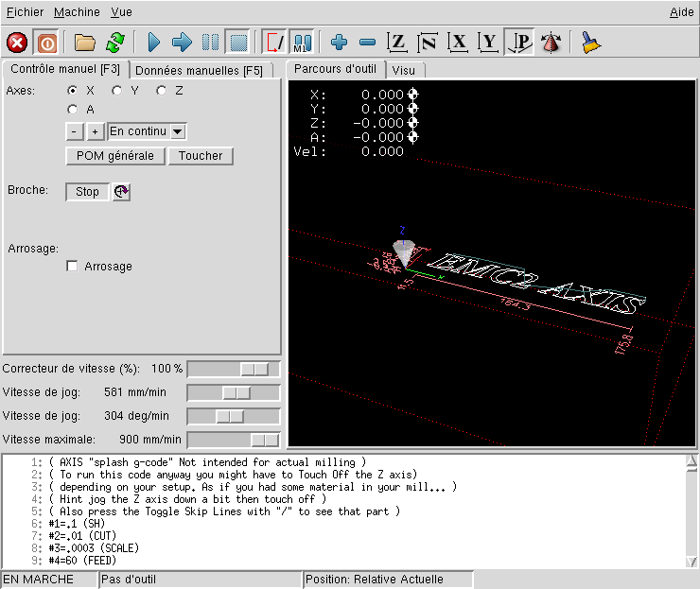Reload the current file with green arrows
The width and height of the screenshot is (700, 589).
(114, 43)
